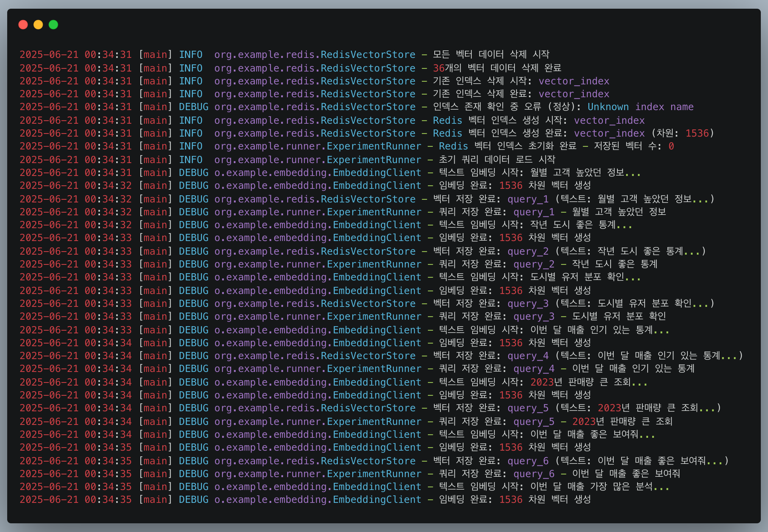Click query_6 in the '쿼리 저장 완료' line
The width and height of the screenshot is (768, 532).
pyautogui.click(x=533, y=474)
